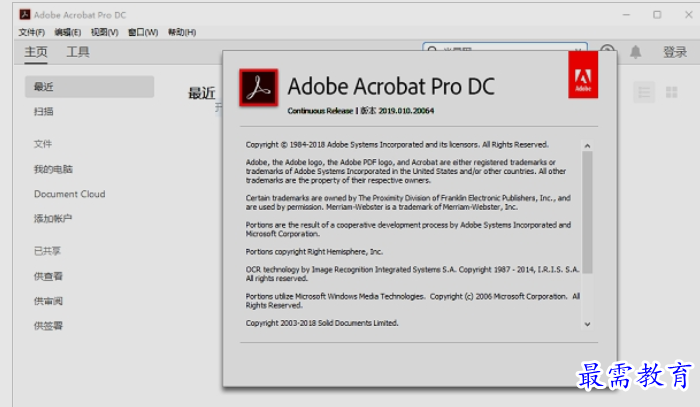700x407 pixels.
Task: Switch to the 工具 tab
Action: tap(78, 52)
